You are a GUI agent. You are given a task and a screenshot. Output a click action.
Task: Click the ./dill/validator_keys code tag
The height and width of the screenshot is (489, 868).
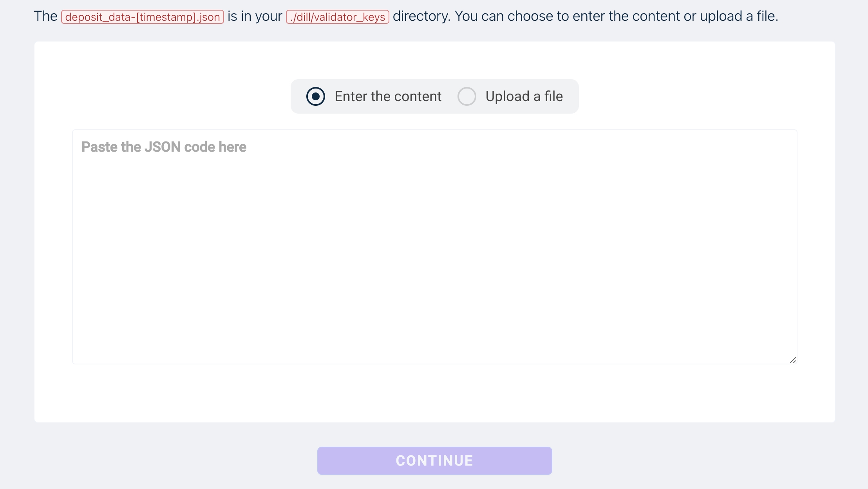pos(337,17)
